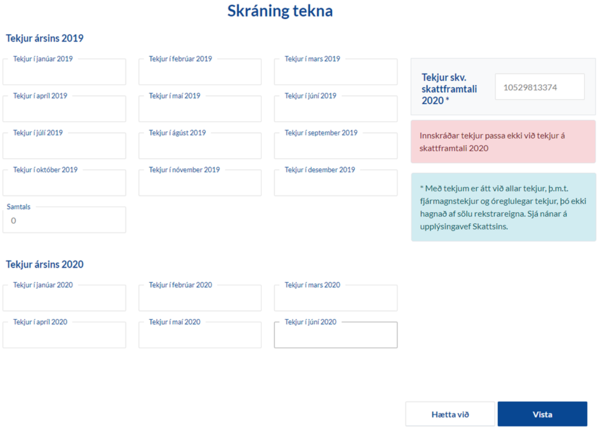The height and width of the screenshot is (429, 600).
Task: Click the Samtals total field
Action: tap(64, 221)
